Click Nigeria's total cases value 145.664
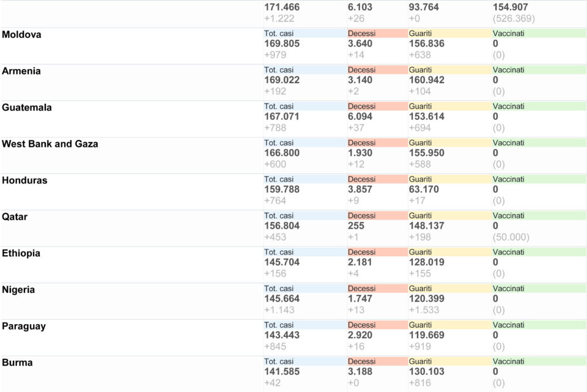 282,299
